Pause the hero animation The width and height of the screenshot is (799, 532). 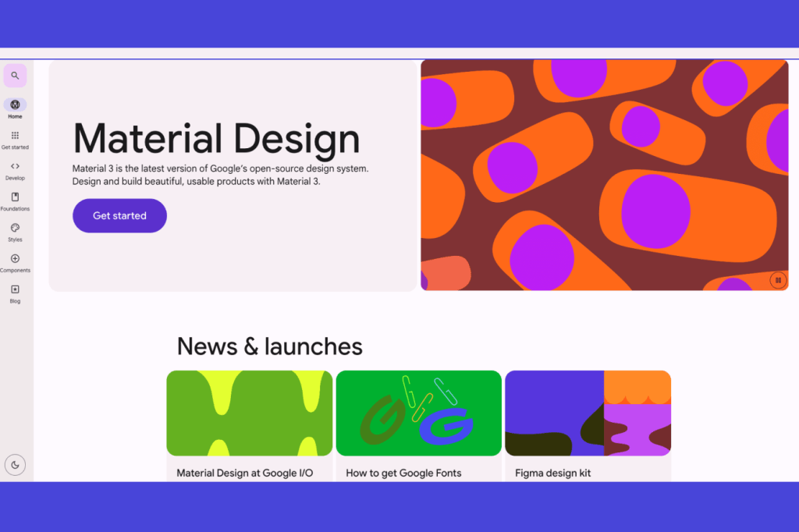[x=778, y=280]
